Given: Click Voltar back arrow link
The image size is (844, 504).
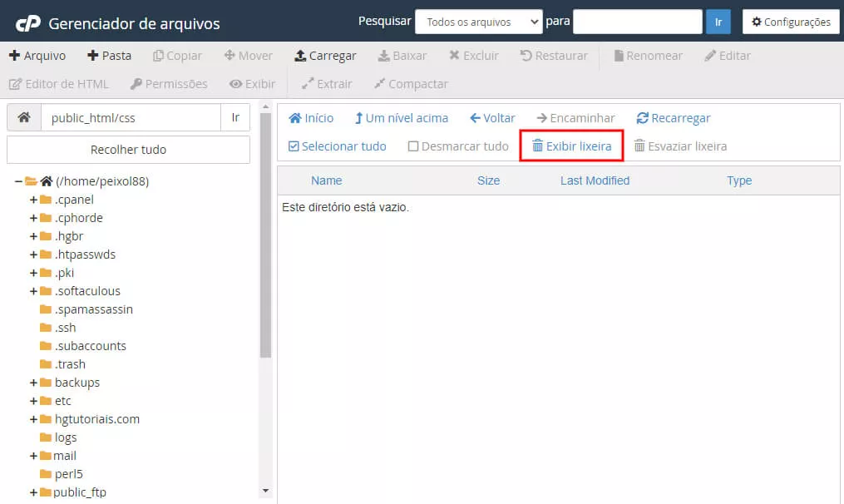Looking at the screenshot, I should 492,118.
